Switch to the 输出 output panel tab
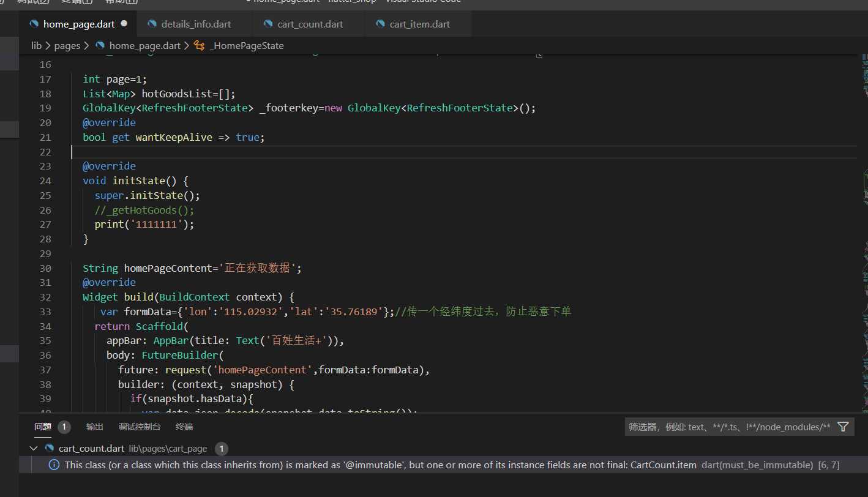This screenshot has height=497, width=868. coord(95,427)
